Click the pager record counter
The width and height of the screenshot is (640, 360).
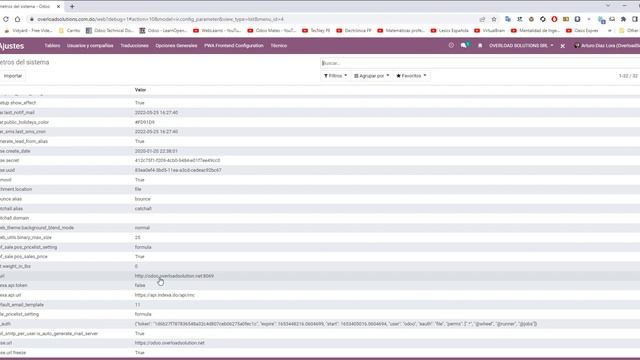628,76
